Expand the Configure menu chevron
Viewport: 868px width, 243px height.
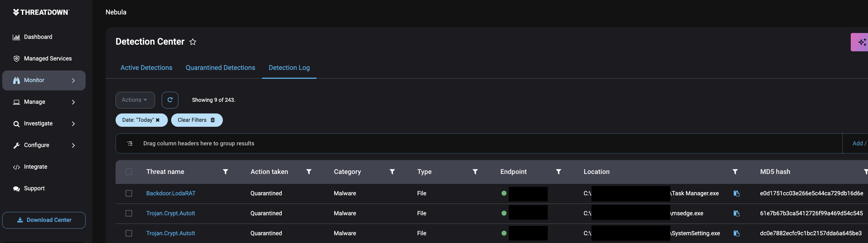pyautogui.click(x=73, y=145)
